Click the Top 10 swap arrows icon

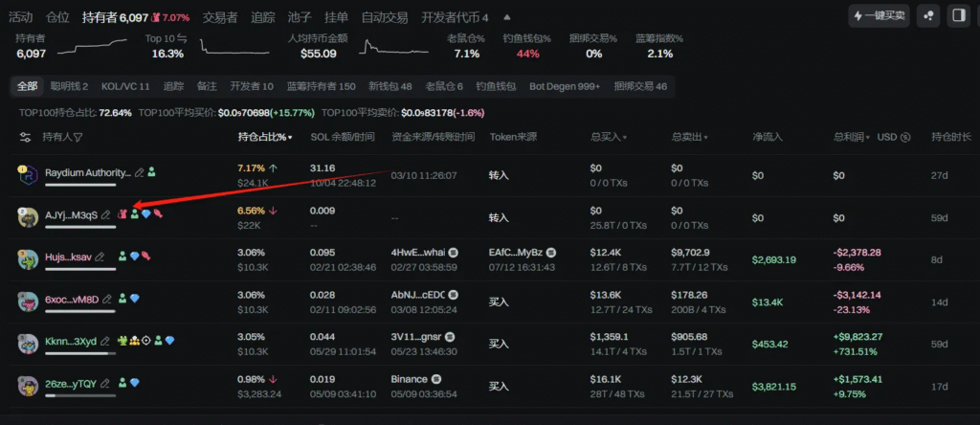182,38
